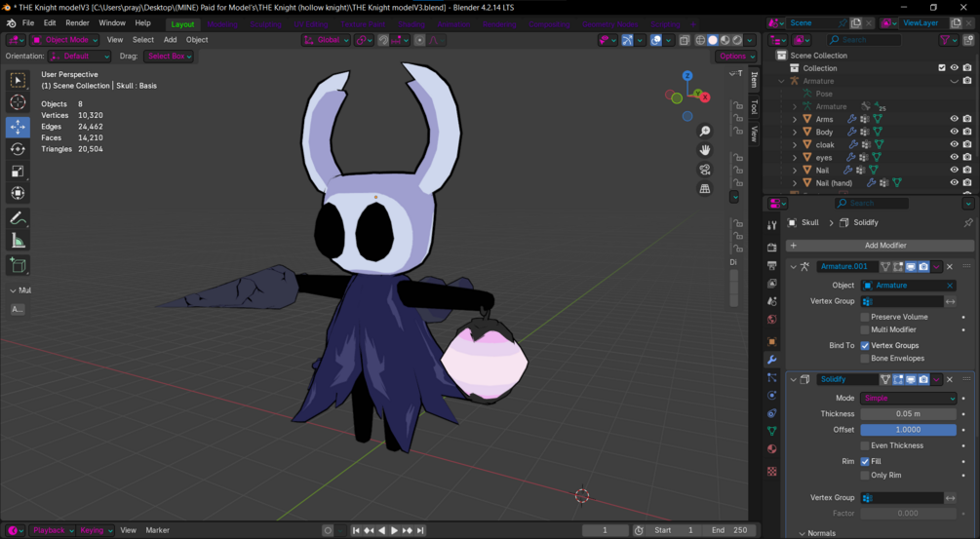The image size is (980, 539).
Task: Open the Options dropdown in the viewport
Action: (x=736, y=57)
